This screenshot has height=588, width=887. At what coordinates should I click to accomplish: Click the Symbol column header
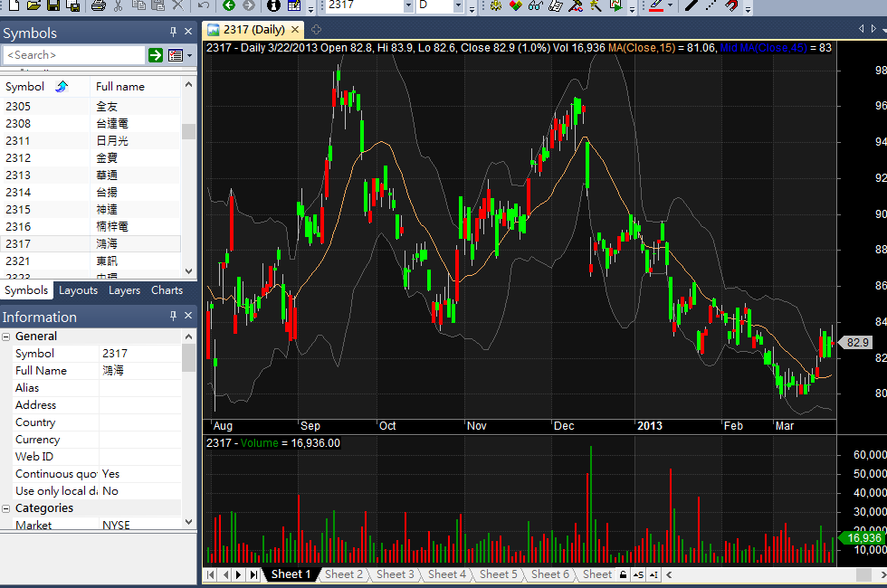click(45, 87)
